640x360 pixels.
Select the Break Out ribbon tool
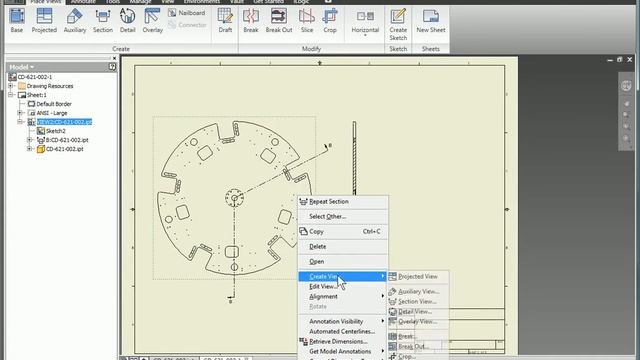coord(279,20)
